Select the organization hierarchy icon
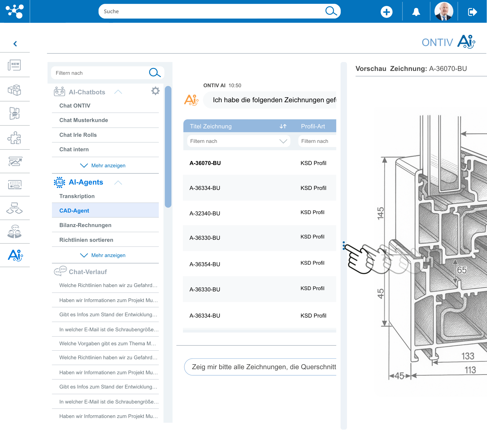487x448 pixels. click(14, 208)
